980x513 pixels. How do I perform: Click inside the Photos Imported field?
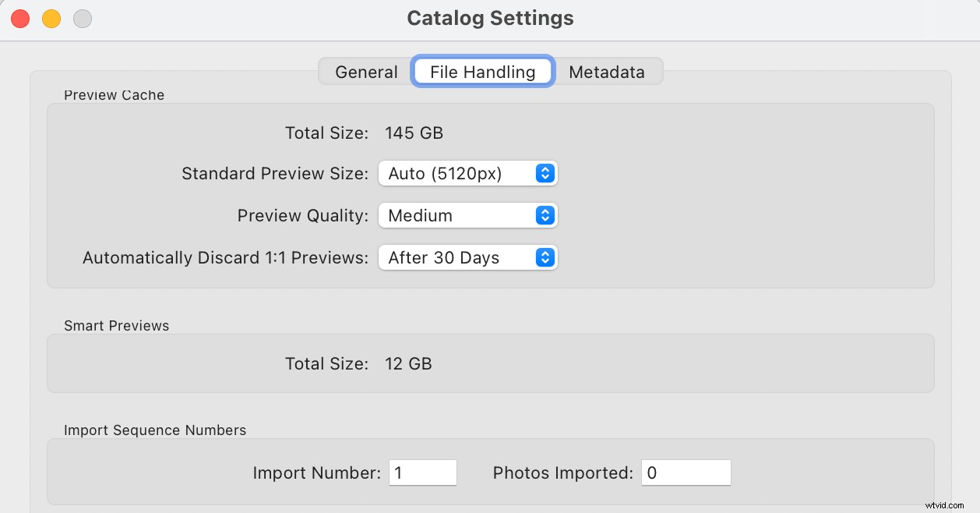pos(685,472)
